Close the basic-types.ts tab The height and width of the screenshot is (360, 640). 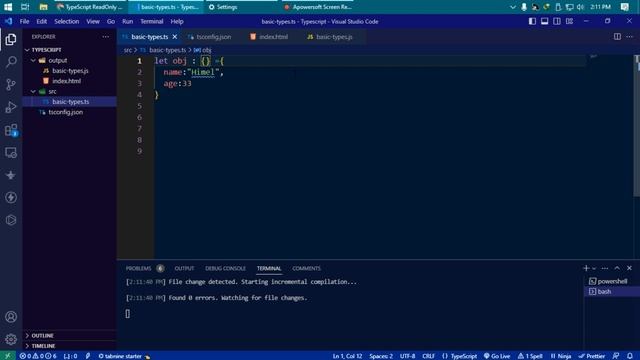[x=175, y=37]
